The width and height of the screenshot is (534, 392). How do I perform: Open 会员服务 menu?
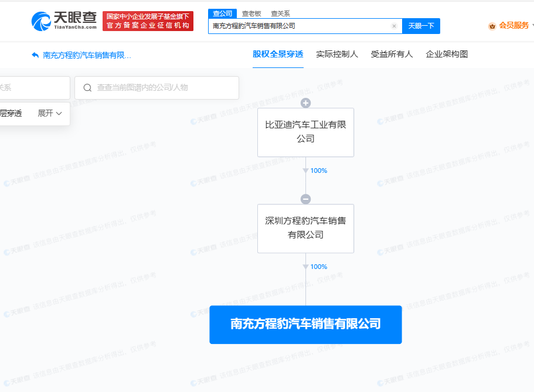coord(513,26)
